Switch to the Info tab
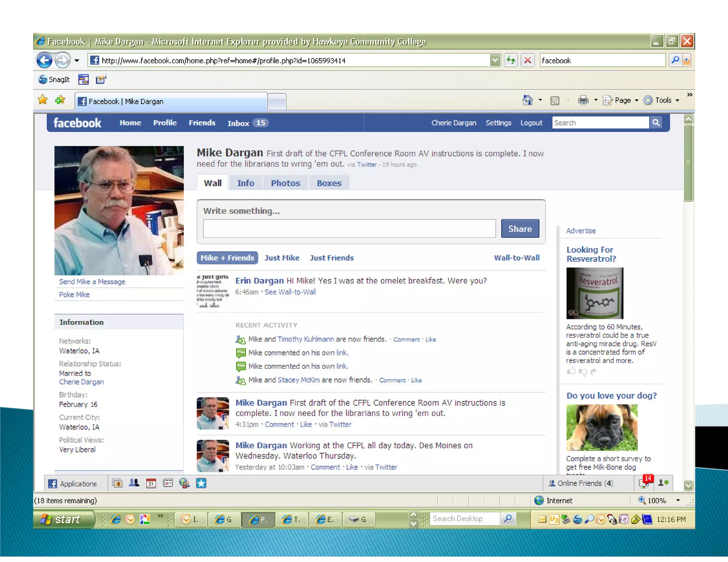Image resolution: width=728 pixels, height=562 pixels. 246,183
